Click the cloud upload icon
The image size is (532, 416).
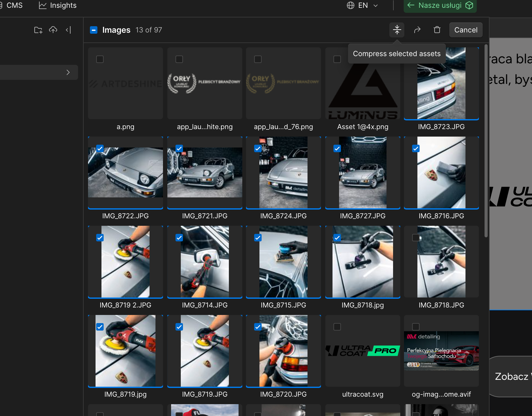point(53,30)
